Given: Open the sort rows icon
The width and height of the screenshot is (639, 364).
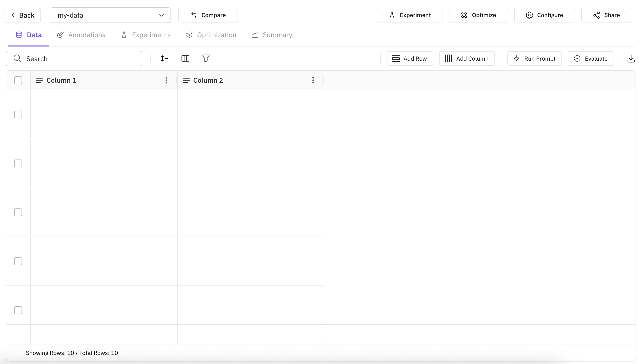Looking at the screenshot, I should (165, 58).
